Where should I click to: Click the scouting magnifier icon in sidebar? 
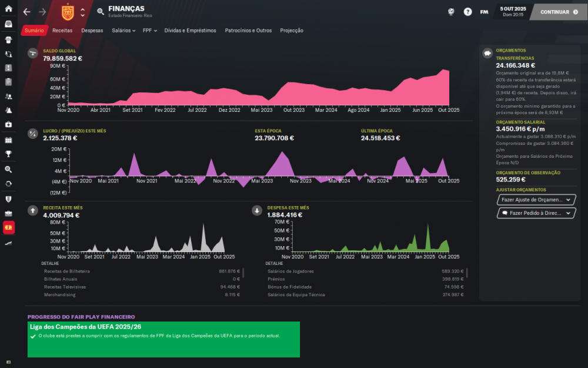(8, 170)
